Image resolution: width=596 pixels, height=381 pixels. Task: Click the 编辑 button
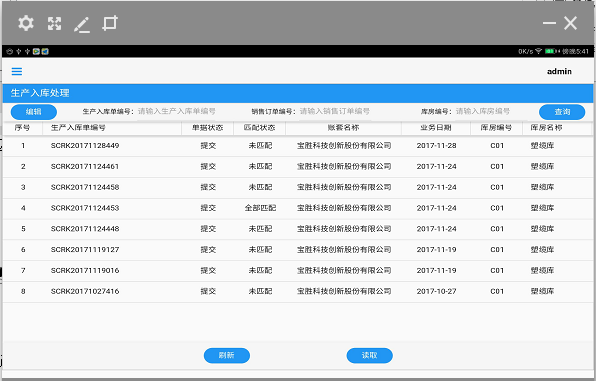[x=34, y=112]
